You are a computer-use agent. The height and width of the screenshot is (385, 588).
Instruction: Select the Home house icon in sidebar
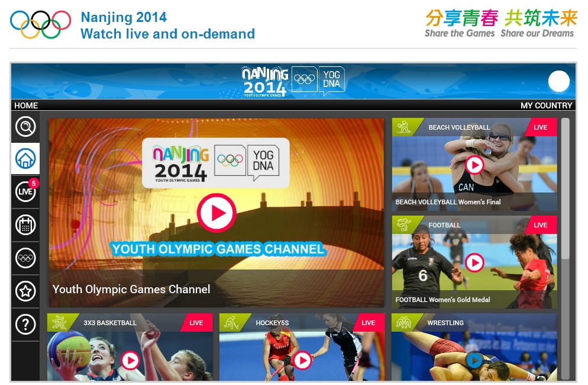click(x=25, y=159)
